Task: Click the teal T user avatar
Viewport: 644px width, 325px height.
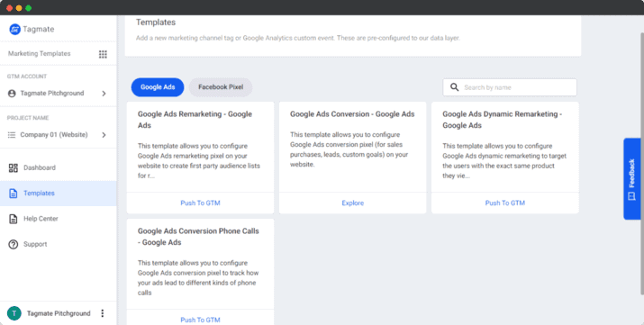Action: coord(14,313)
